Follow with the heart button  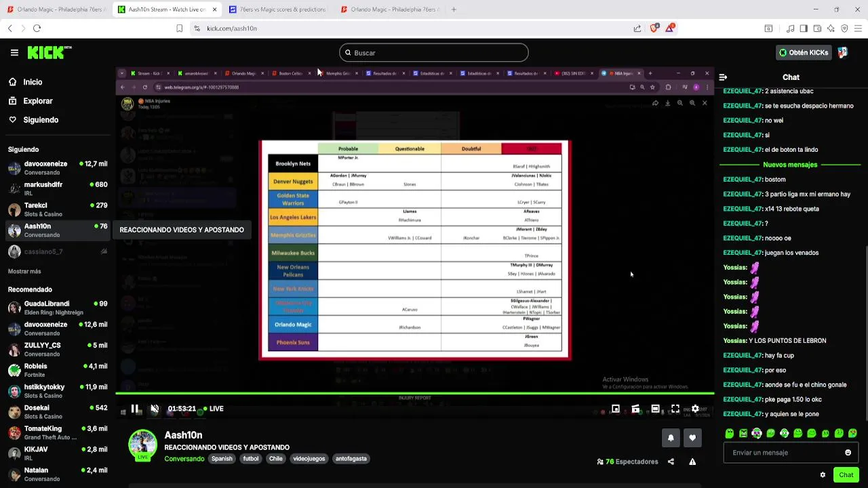[692, 438]
